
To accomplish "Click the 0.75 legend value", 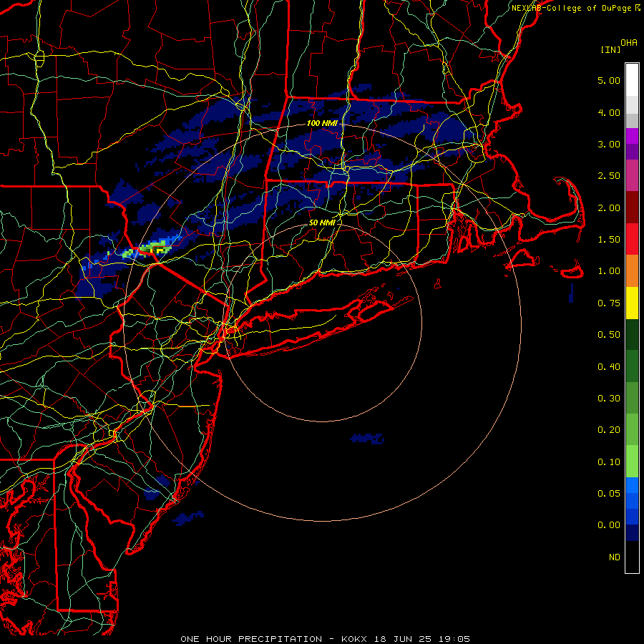I will pos(609,303).
